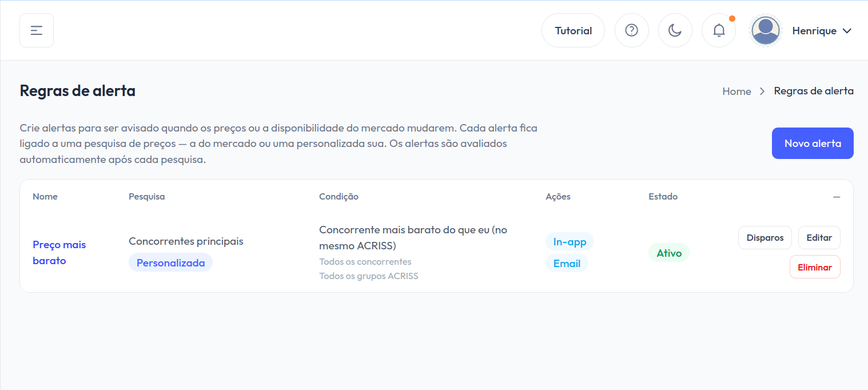The image size is (868, 390).
Task: Click the Pesquisa column header
Action: coord(146,196)
